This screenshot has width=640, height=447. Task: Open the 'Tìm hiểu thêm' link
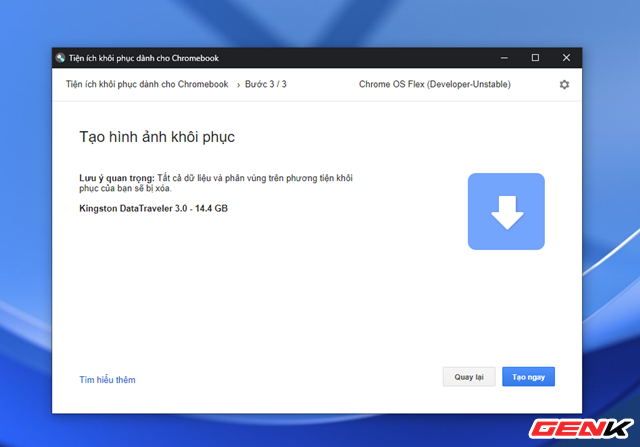pyautogui.click(x=107, y=380)
